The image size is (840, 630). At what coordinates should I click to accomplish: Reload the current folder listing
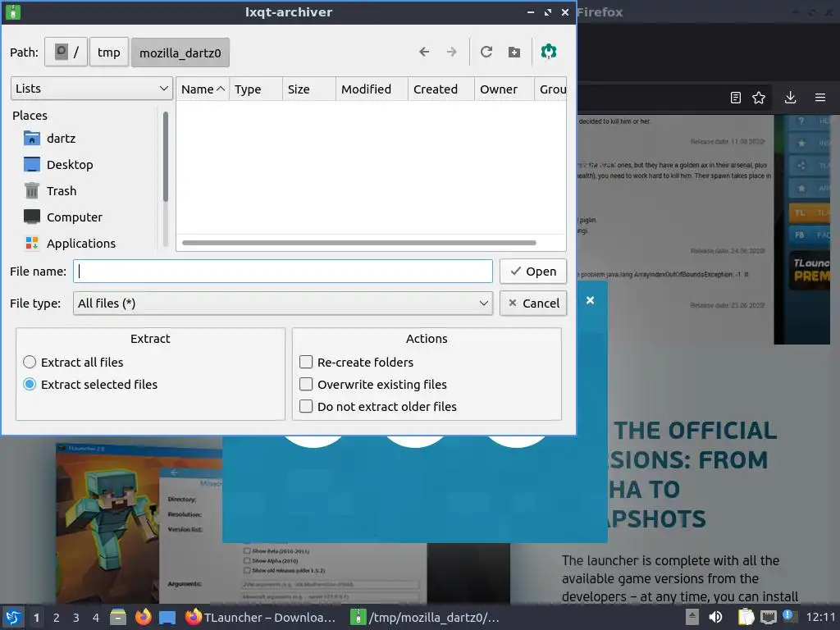[x=486, y=52]
